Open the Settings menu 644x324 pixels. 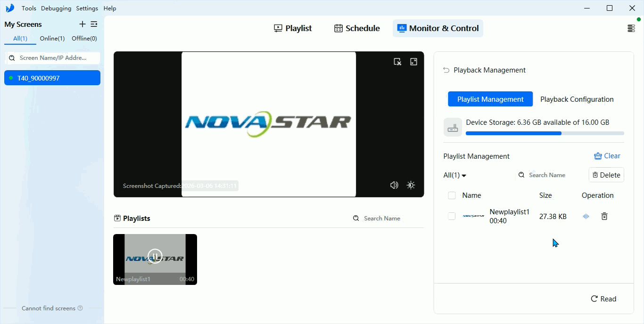(x=87, y=8)
